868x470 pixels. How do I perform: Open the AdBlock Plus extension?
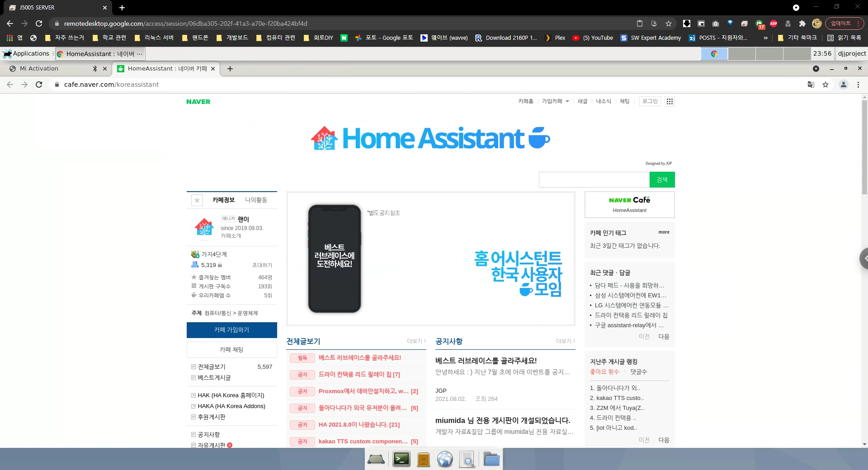[774, 23]
